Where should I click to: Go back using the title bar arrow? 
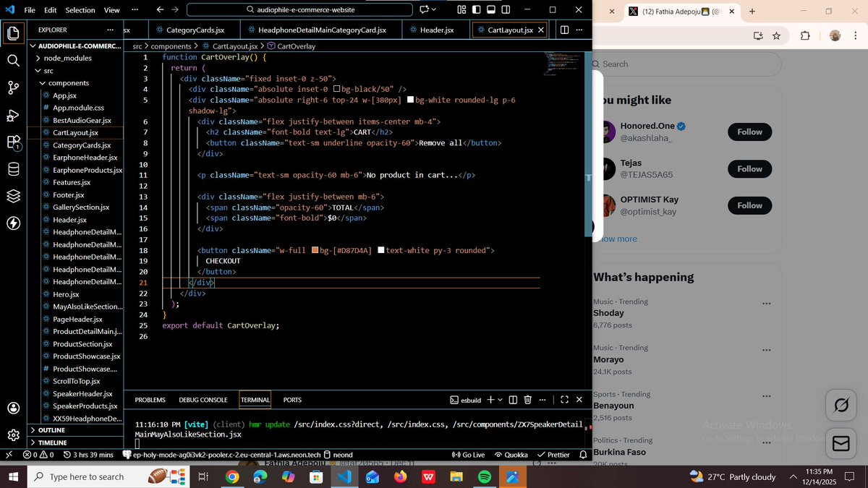[x=160, y=9]
